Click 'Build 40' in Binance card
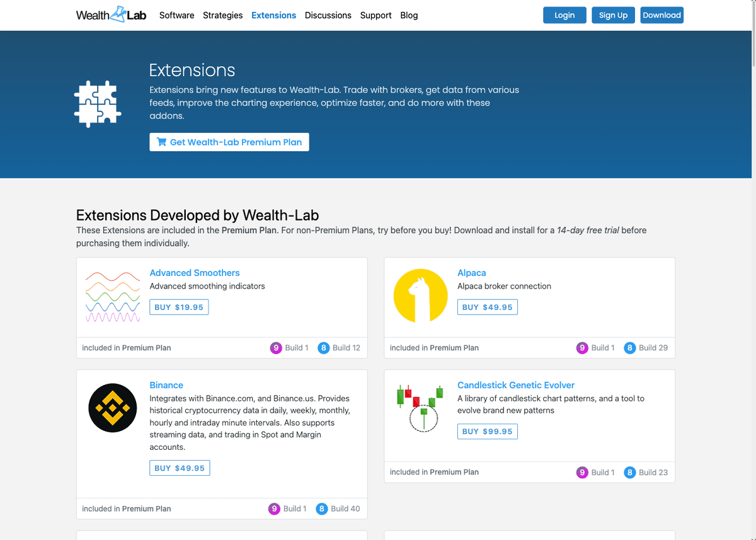756x540 pixels. [x=345, y=508]
